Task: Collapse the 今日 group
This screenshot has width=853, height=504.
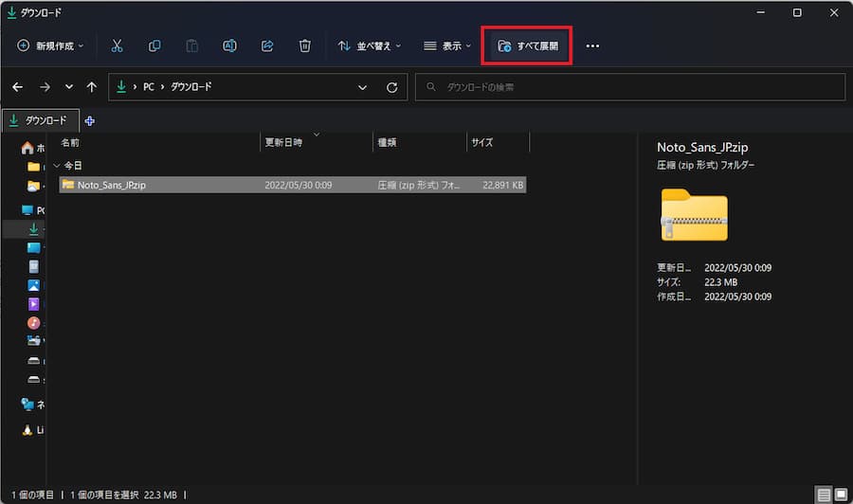Action: coord(57,165)
